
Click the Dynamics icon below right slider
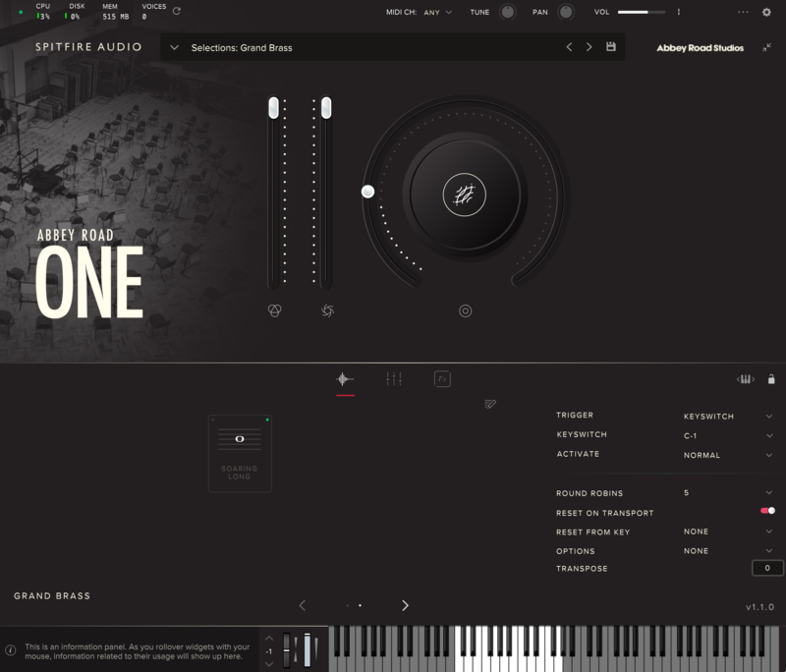click(x=327, y=310)
